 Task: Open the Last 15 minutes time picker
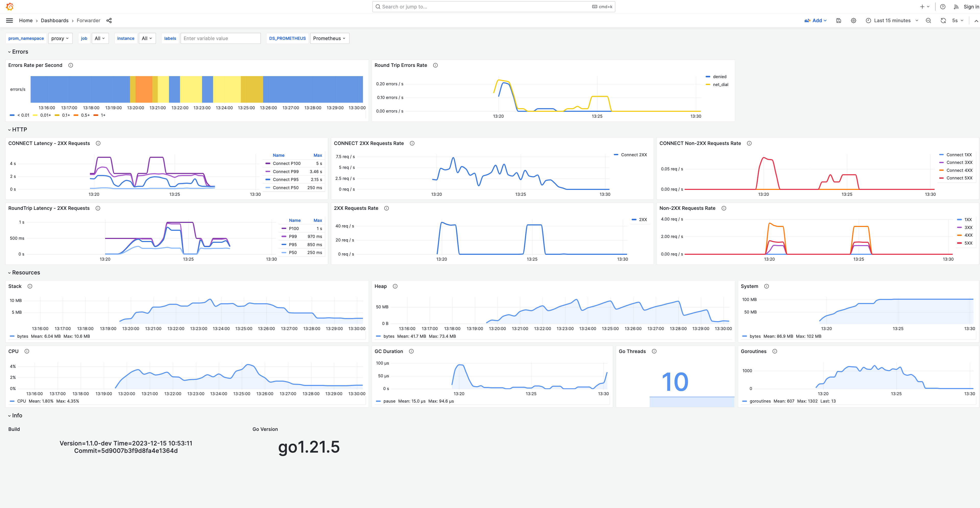tap(892, 20)
